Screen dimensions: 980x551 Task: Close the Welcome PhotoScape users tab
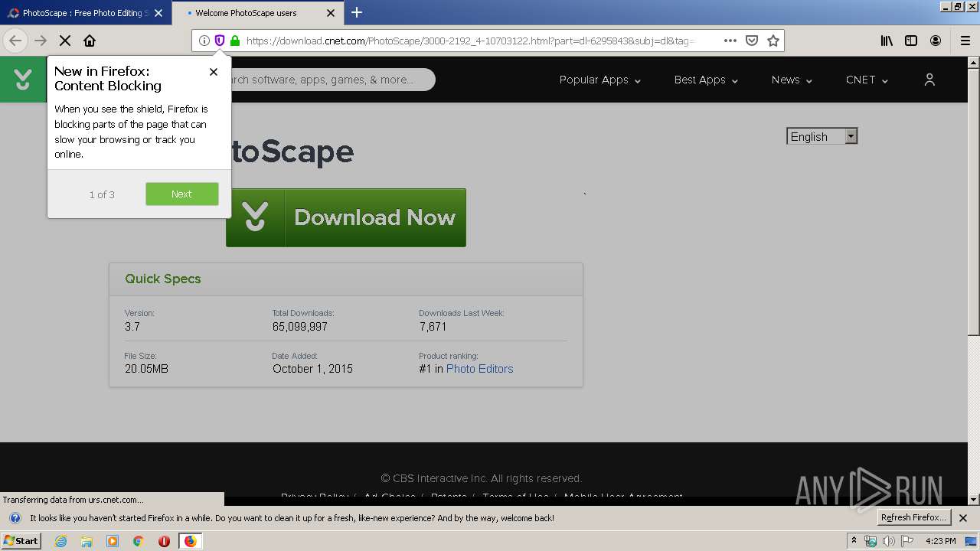(x=331, y=13)
